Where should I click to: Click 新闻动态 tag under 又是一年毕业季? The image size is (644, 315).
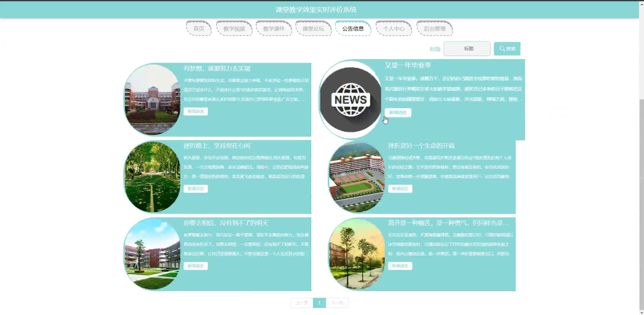pyautogui.click(x=398, y=113)
